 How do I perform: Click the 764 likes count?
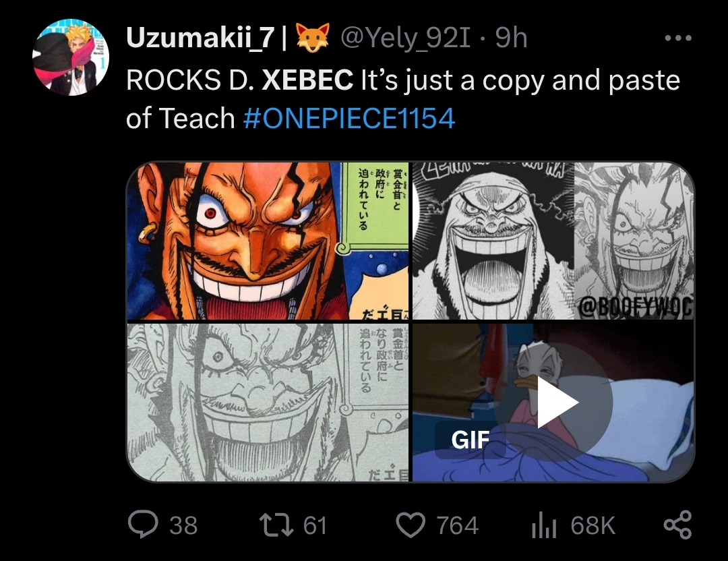pyautogui.click(x=457, y=526)
